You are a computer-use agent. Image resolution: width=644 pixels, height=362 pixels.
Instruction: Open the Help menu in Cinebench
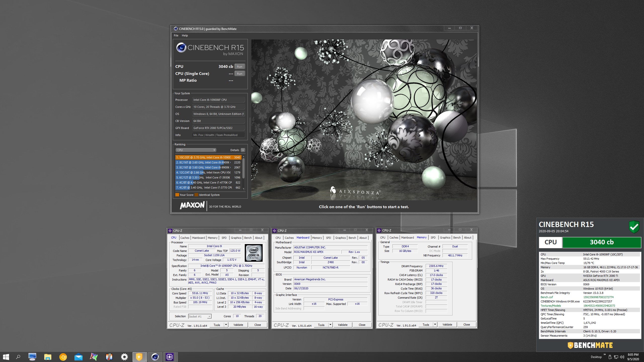pos(185,35)
